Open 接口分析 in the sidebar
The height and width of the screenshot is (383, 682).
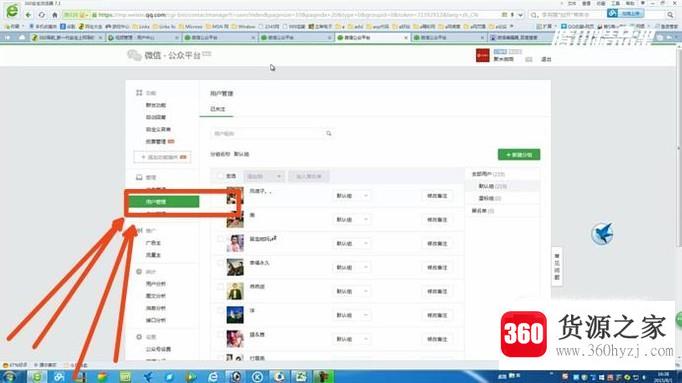pos(156,320)
